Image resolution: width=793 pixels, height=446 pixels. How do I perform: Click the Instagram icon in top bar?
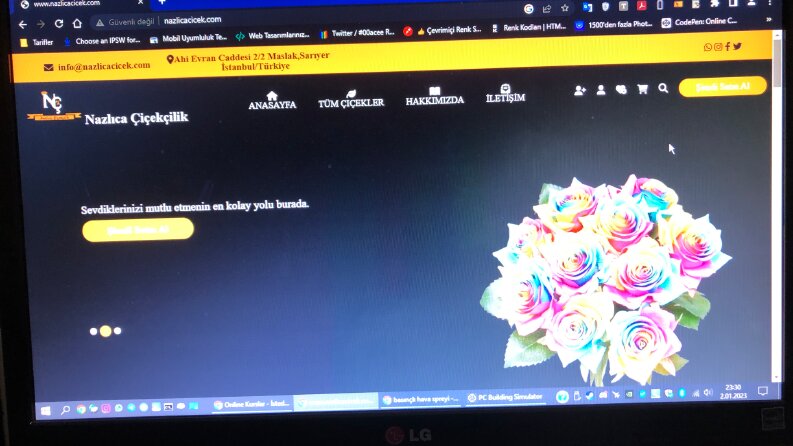click(718, 47)
